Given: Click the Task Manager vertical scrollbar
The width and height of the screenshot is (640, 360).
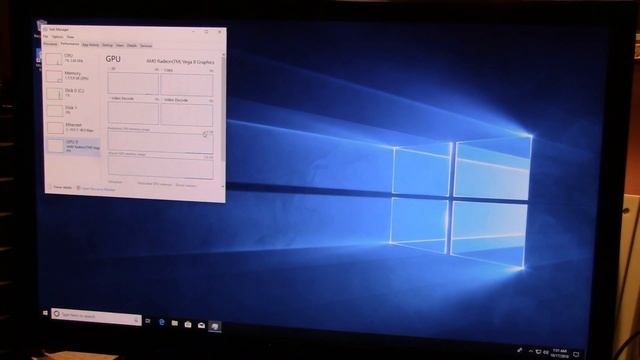Looking at the screenshot, I should tap(223, 120).
